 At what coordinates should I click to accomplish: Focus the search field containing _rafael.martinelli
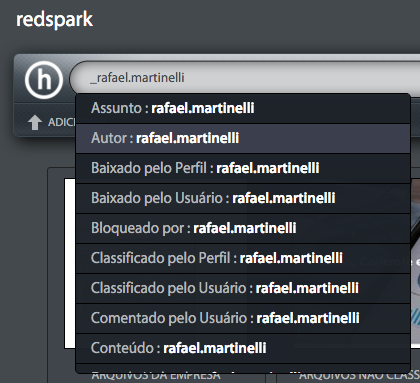point(245,78)
